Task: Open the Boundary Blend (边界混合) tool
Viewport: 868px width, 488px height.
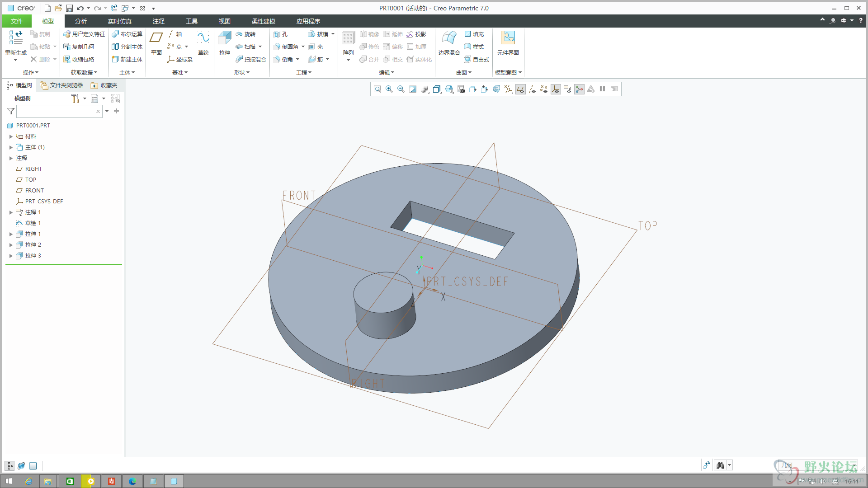Action: [x=449, y=43]
